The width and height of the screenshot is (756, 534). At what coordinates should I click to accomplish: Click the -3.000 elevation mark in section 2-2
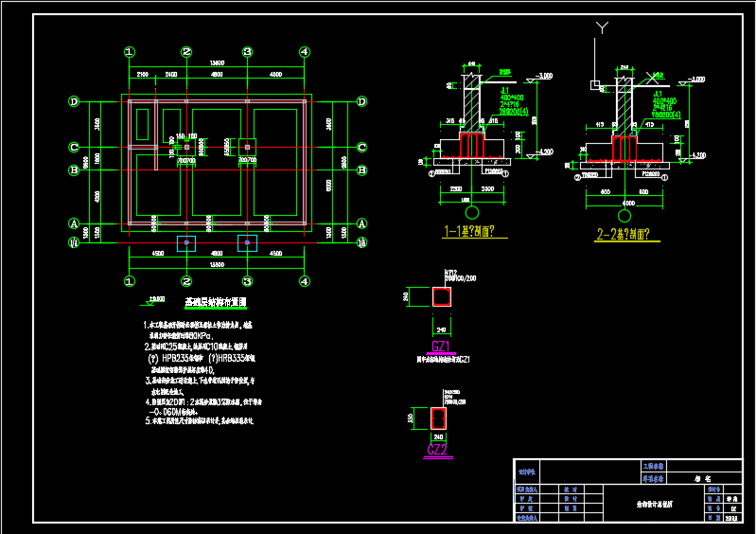click(699, 75)
